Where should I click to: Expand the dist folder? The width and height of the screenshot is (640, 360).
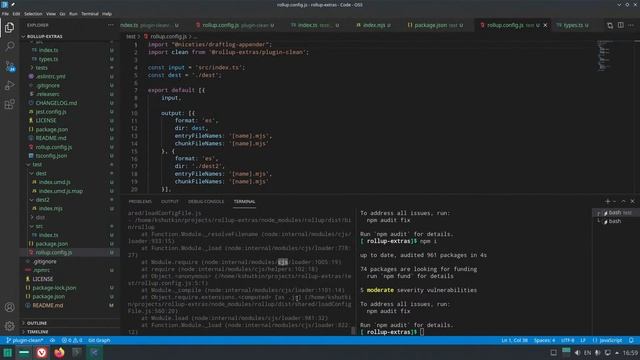pos(40,218)
